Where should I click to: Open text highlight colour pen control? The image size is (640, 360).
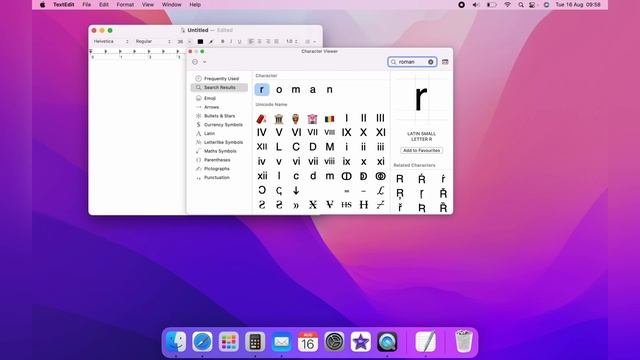(x=211, y=42)
